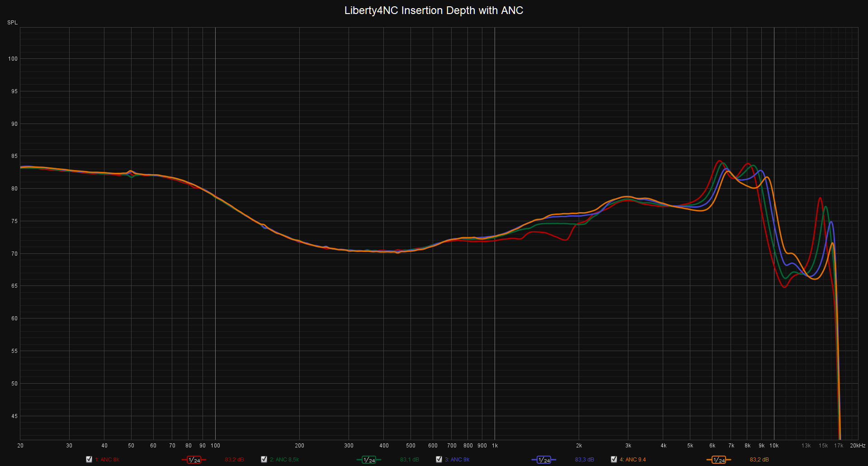Uncheck the '1: ANC 8k' trace checkbox
Viewport: 868px width, 466px height.
(x=89, y=459)
